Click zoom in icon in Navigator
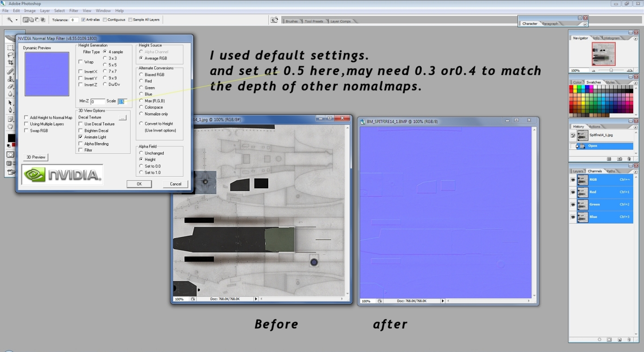The image size is (644, 352). pyautogui.click(x=629, y=71)
